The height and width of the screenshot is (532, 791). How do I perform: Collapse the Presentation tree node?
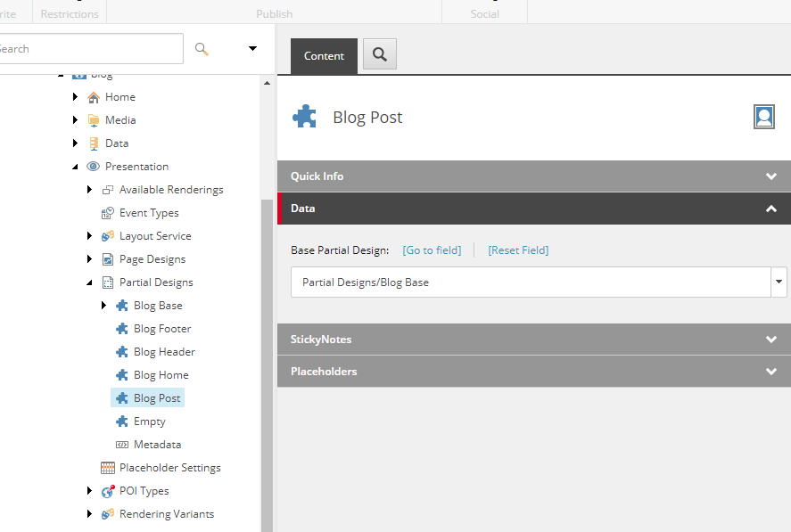click(x=75, y=167)
